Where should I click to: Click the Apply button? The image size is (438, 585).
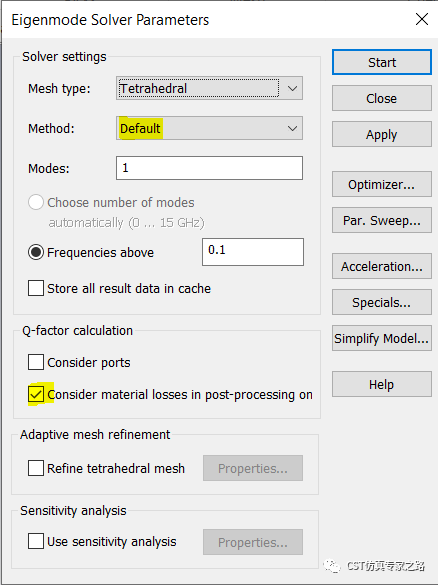pos(382,134)
